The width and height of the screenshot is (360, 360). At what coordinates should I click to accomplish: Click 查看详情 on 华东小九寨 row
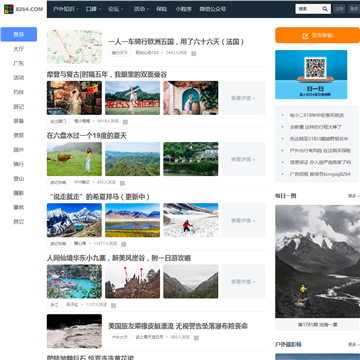click(x=243, y=282)
